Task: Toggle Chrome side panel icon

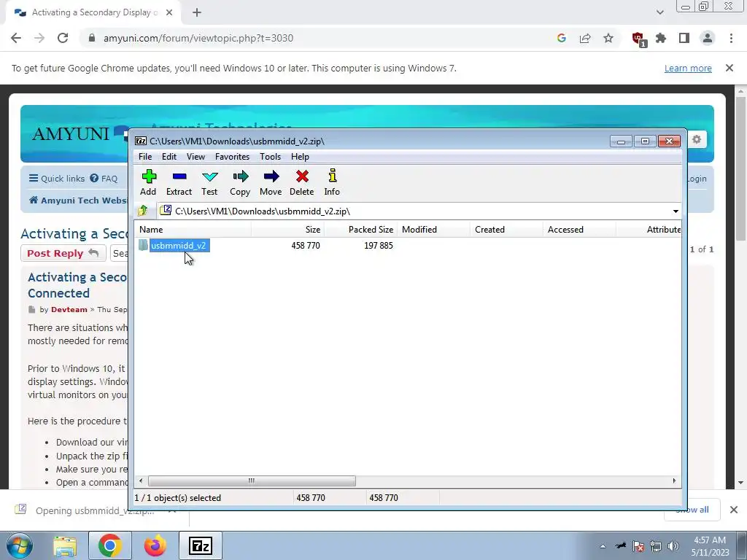Action: coord(684,38)
